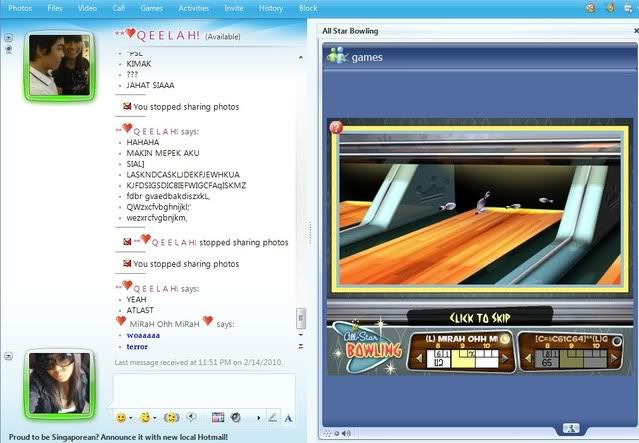This screenshot has height=443, width=639.
Task: Click the "ATLAST" message
Action: point(140,310)
